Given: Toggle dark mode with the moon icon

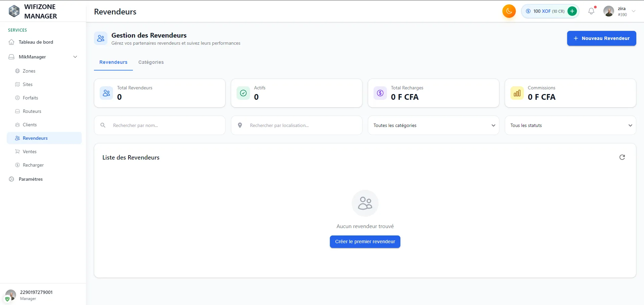Looking at the screenshot, I should tap(508, 11).
